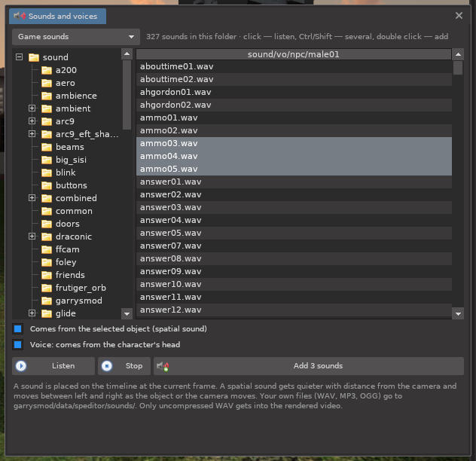
Task: Click the Stop button label
Action: (x=134, y=366)
